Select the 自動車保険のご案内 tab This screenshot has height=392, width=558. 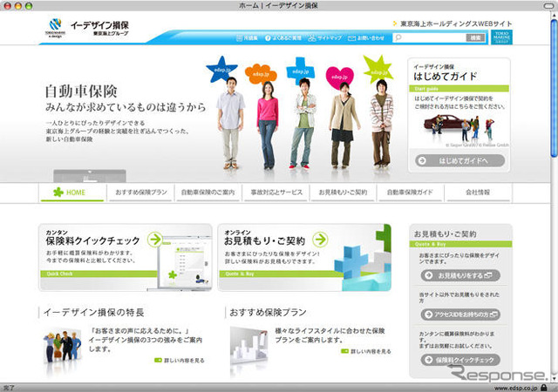pyautogui.click(x=208, y=193)
